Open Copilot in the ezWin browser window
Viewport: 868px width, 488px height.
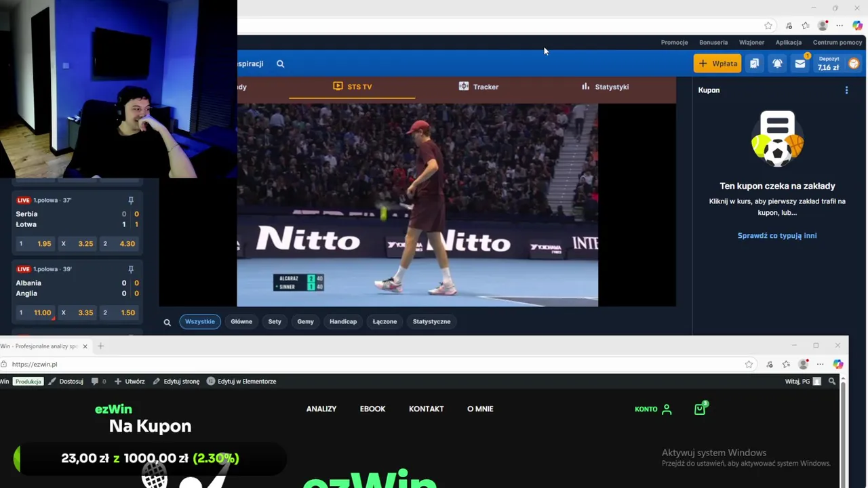(838, 365)
